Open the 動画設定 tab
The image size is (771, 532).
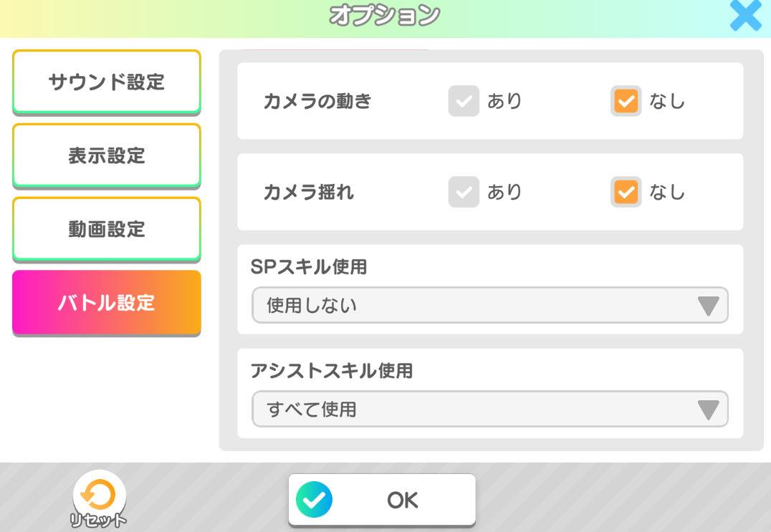(107, 229)
